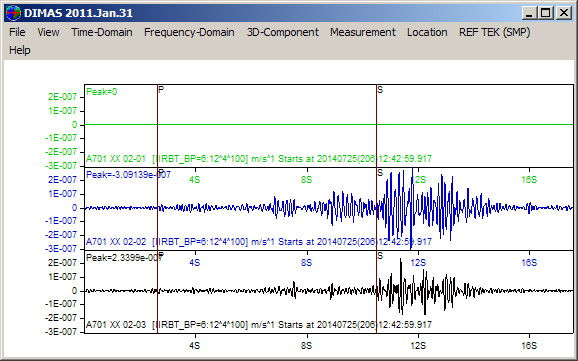
Task: Maximize the DIMAS window
Action: point(546,13)
